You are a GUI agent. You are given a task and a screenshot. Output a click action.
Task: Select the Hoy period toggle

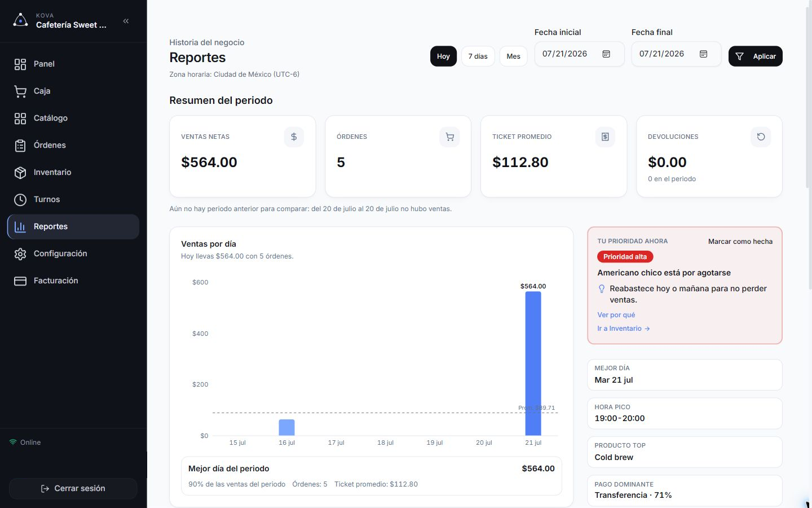click(x=443, y=56)
